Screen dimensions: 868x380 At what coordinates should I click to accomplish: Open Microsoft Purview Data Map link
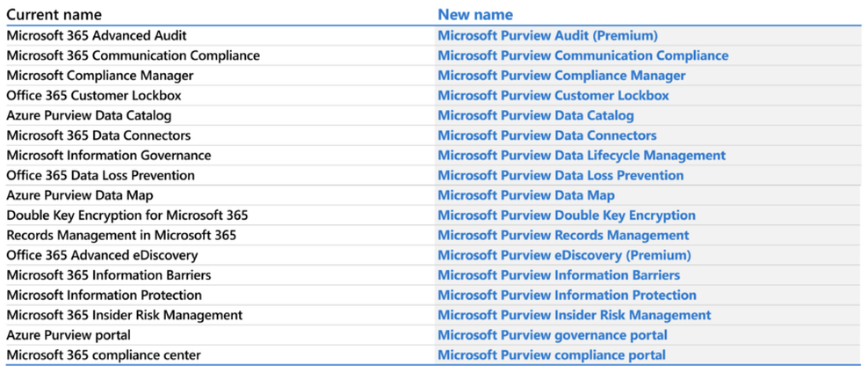point(526,195)
